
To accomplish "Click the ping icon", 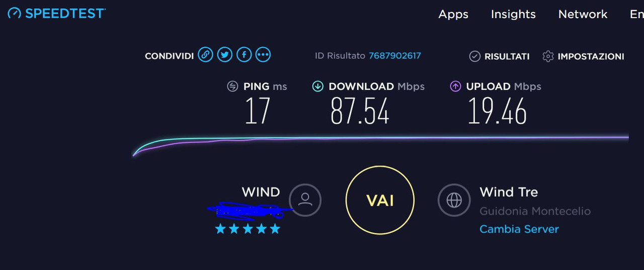I will [232, 86].
